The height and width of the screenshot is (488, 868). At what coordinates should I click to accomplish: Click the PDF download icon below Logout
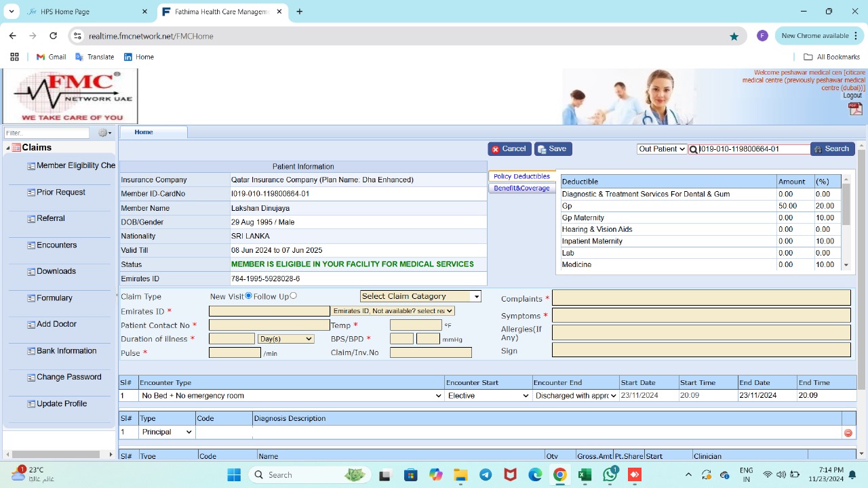(855, 109)
